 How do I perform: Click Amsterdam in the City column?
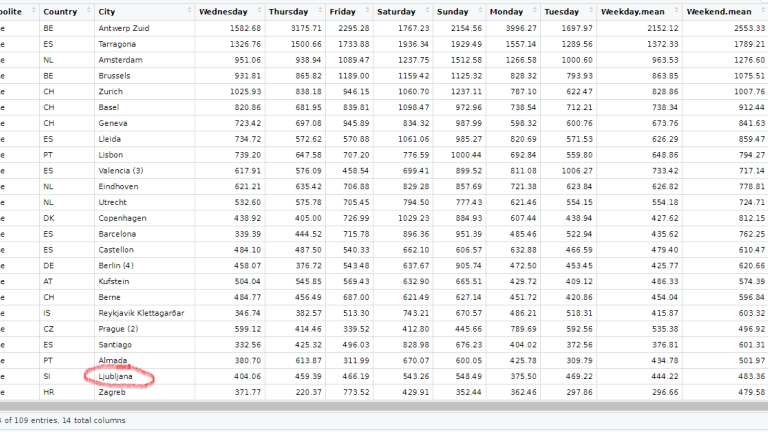click(121, 60)
